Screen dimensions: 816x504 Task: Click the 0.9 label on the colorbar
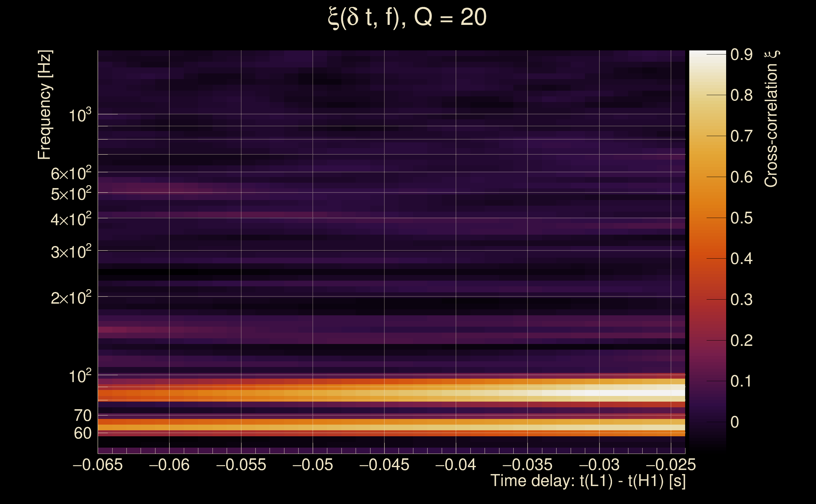tap(741, 54)
